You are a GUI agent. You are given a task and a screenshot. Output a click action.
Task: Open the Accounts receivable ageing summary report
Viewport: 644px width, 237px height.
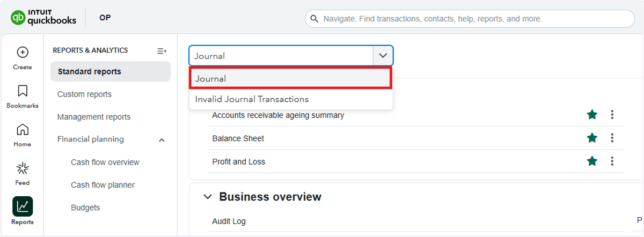pos(278,115)
